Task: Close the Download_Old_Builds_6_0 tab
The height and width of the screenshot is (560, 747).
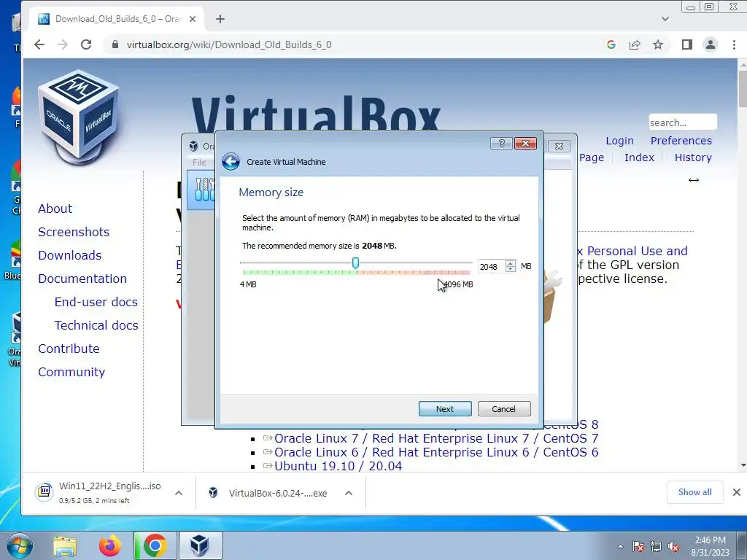Action: tap(193, 19)
